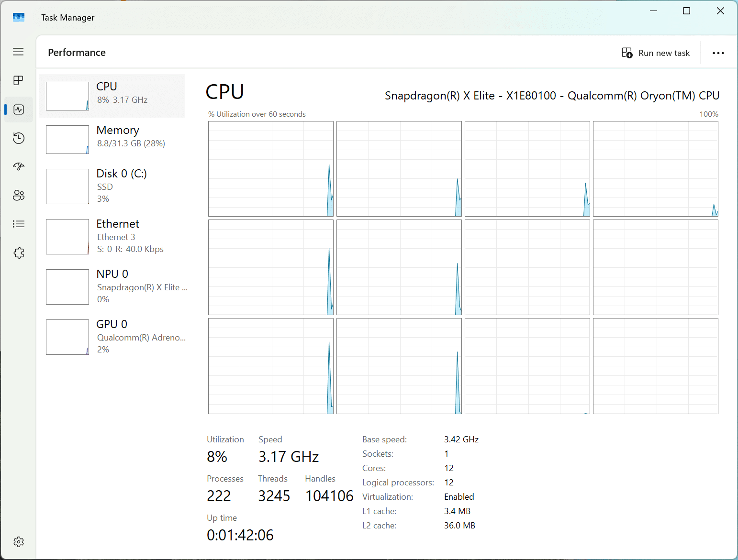
Task: Click the Run new task button
Action: [656, 53]
